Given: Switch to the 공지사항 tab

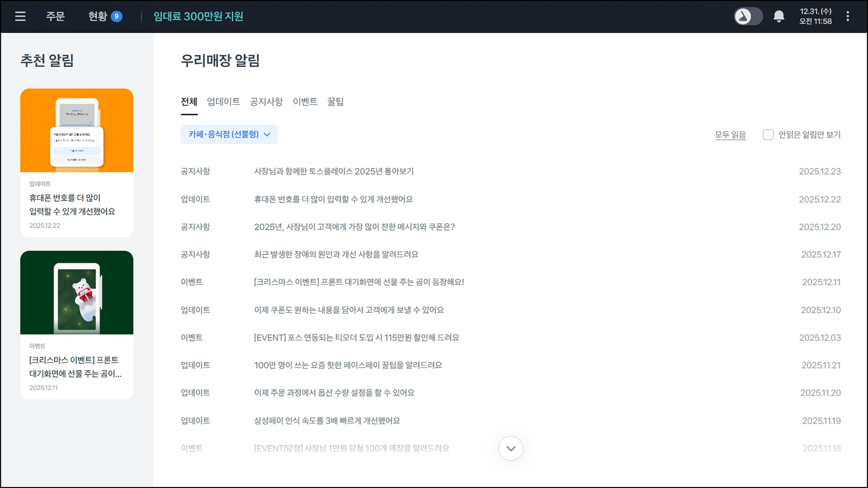Looking at the screenshot, I should tap(266, 102).
